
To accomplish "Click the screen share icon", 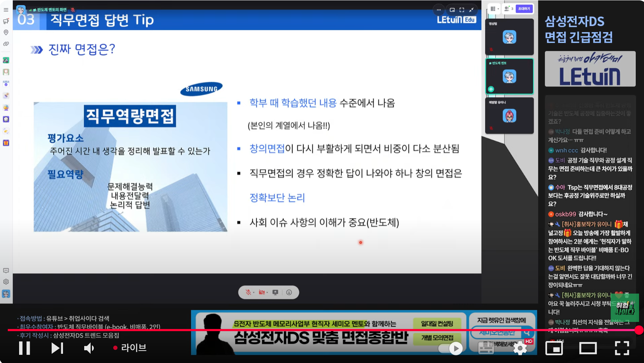I will pos(275,292).
